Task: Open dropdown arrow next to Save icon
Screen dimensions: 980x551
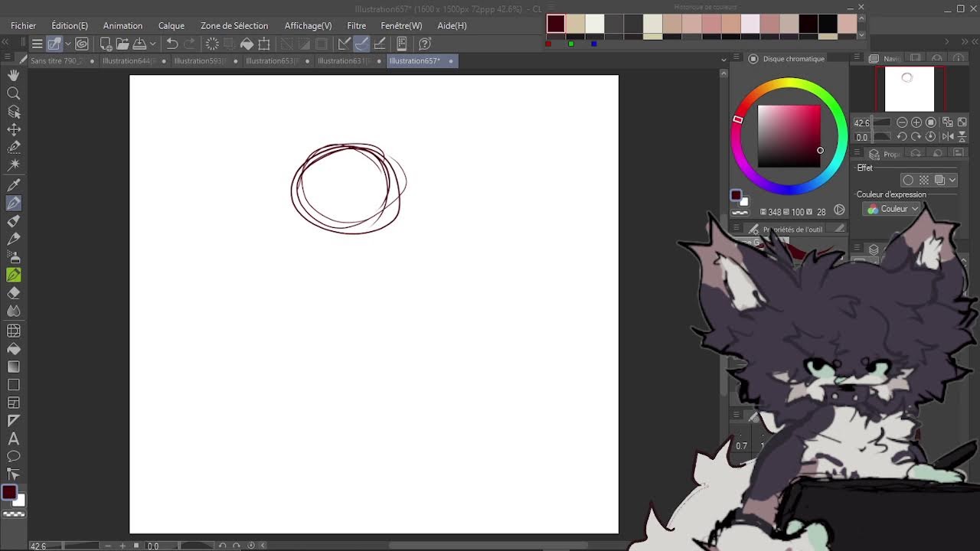Action: 153,44
